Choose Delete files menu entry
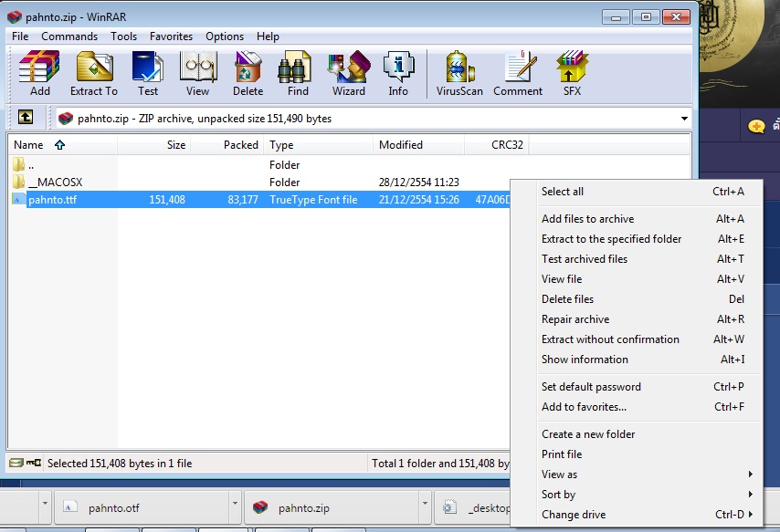The image size is (780, 532). pyautogui.click(x=637, y=298)
